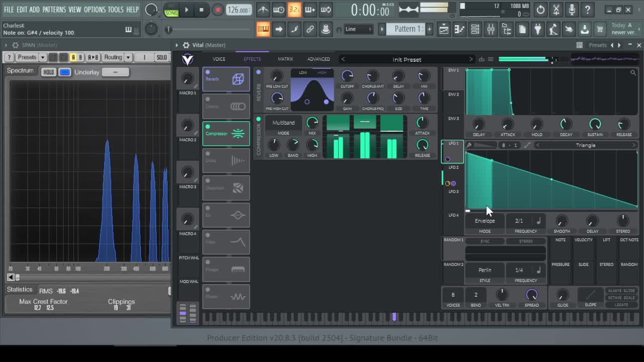Toggle the metronome icon
This screenshot has width=644, height=362.
(263, 10)
